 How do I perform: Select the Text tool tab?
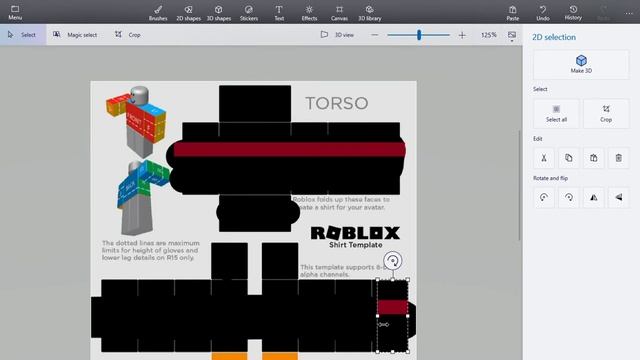[279, 13]
